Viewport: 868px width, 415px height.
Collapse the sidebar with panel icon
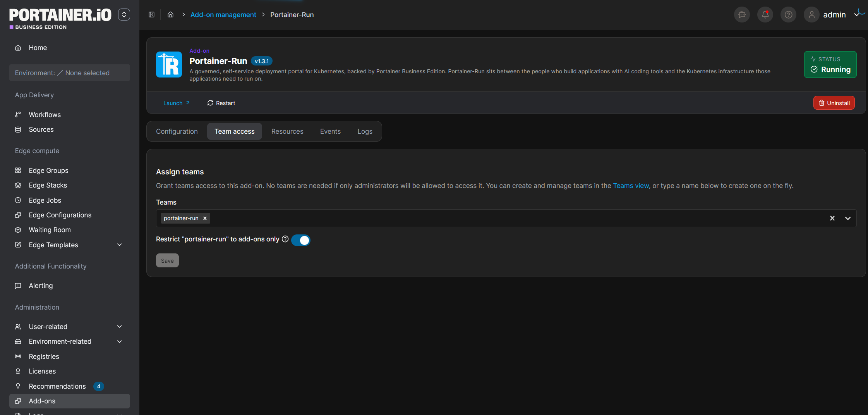(152, 15)
